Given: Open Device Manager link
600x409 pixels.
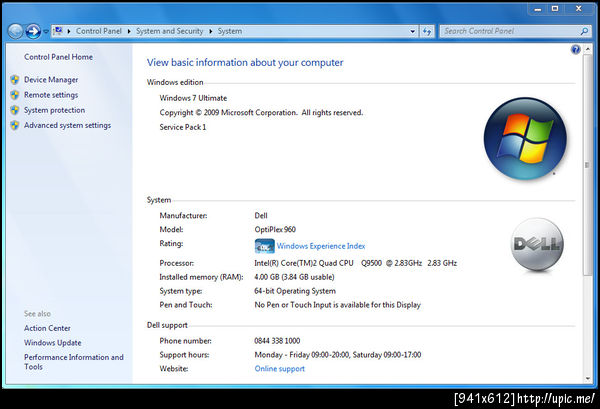Looking at the screenshot, I should [51, 80].
